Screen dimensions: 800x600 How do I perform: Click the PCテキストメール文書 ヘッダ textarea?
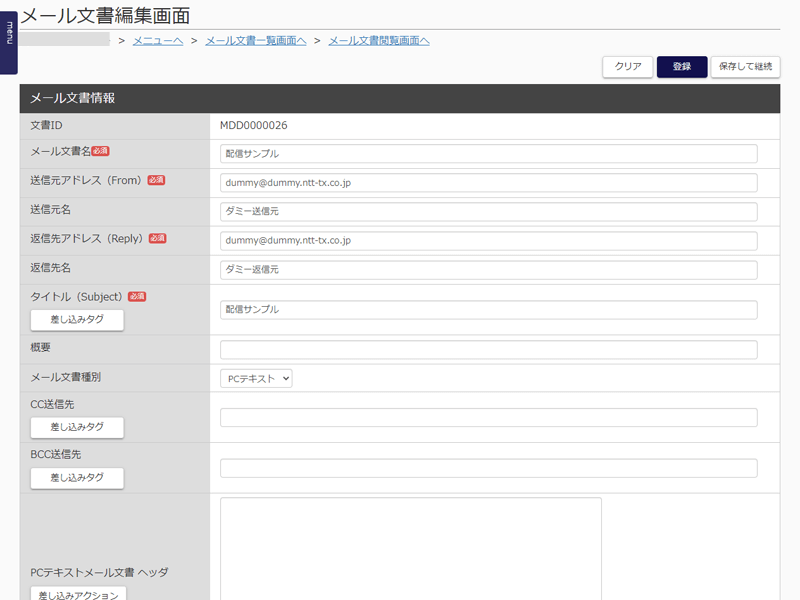point(411,549)
